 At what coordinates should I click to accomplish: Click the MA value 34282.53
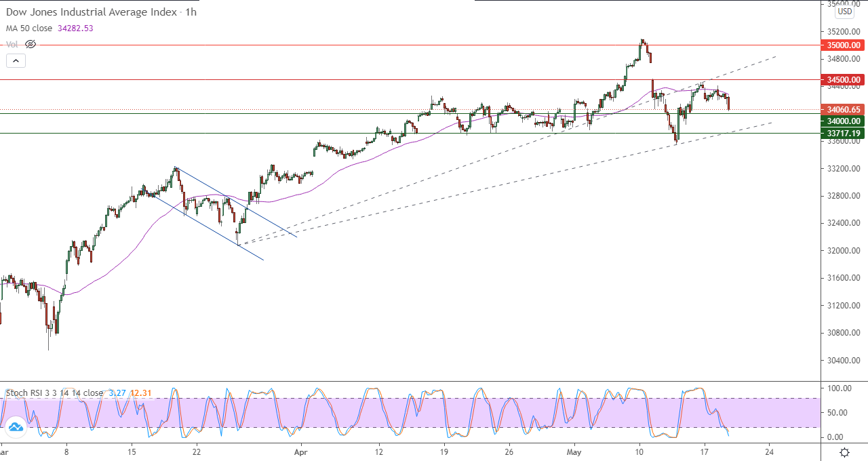(76, 28)
